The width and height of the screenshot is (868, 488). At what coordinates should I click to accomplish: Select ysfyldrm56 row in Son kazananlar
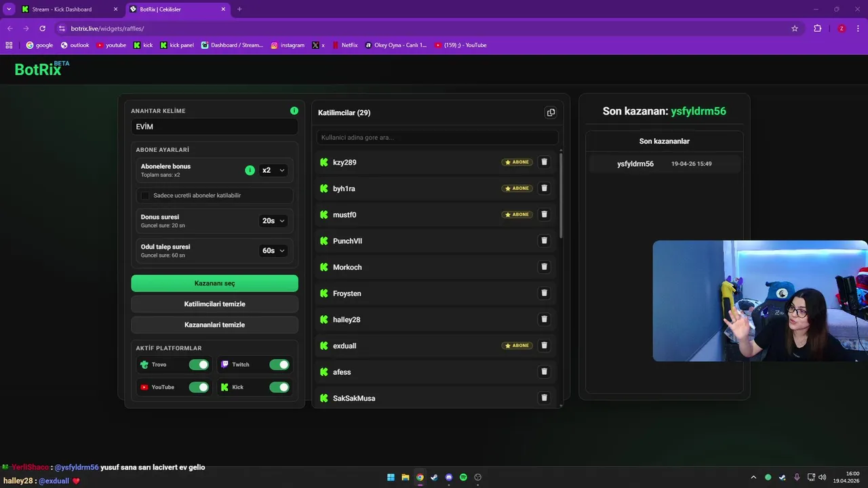coord(665,164)
